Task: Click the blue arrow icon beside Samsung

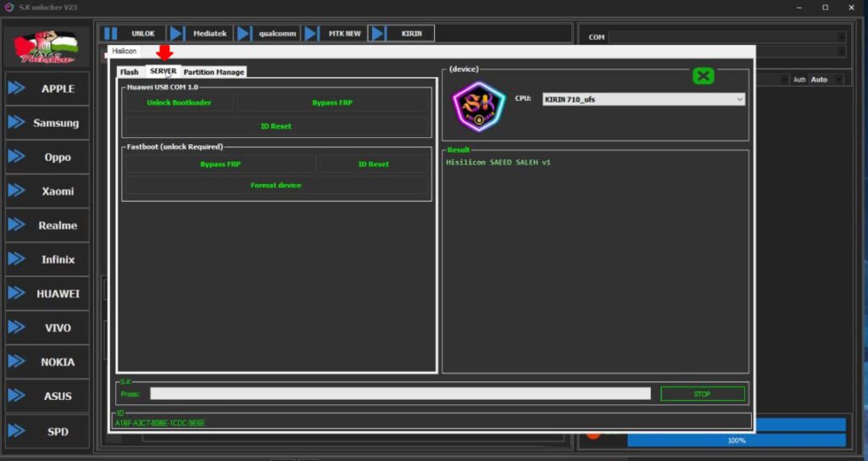Action: pos(17,122)
